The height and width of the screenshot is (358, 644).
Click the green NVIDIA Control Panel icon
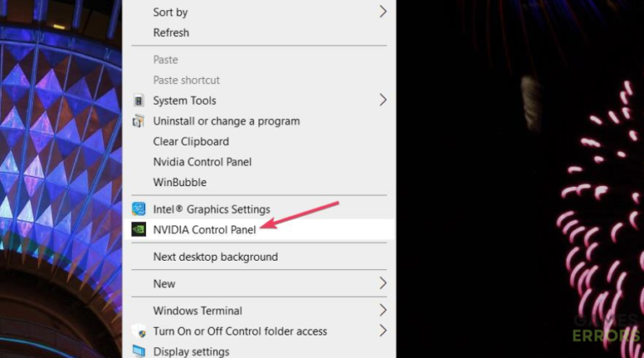click(x=138, y=229)
